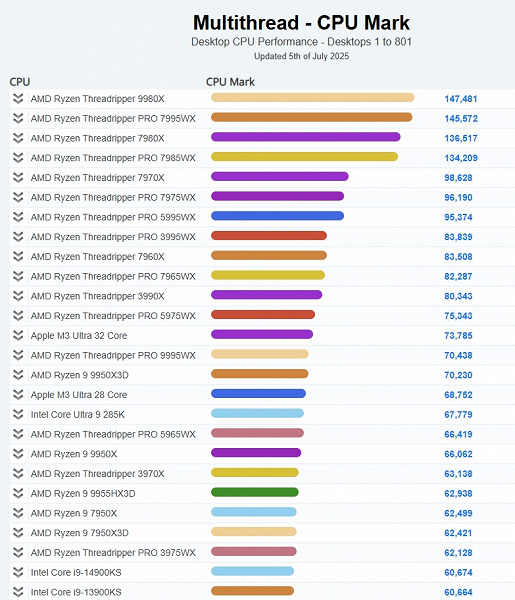The height and width of the screenshot is (600, 515).
Task: Click double-chevron icon for Intel Core i9-13900KS
Action: pos(18,592)
